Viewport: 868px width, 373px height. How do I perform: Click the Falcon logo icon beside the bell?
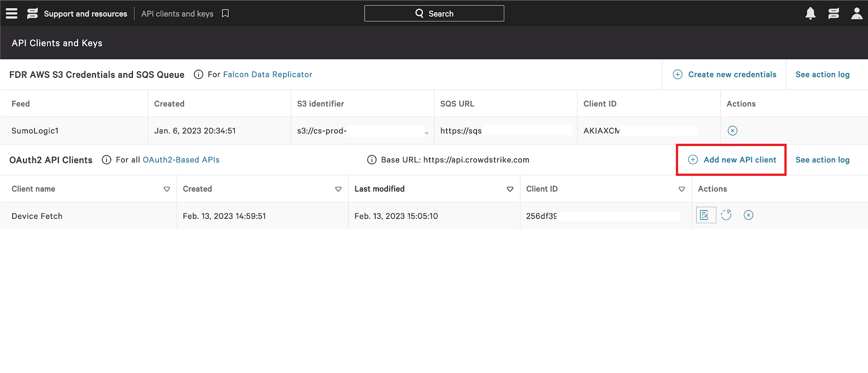pos(833,14)
